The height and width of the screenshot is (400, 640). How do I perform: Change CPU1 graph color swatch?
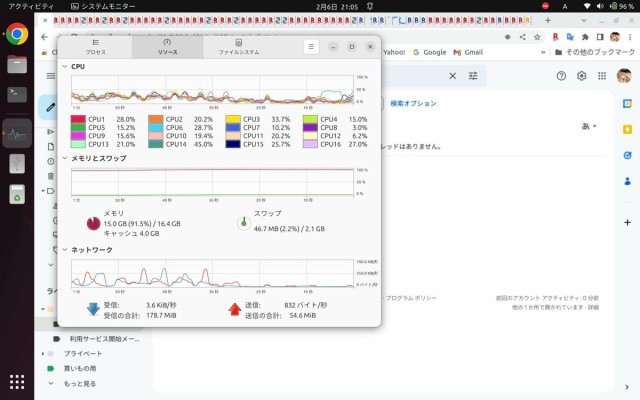78,119
